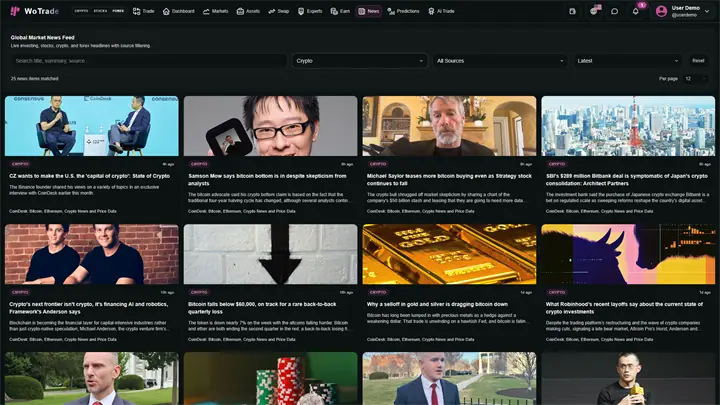Image resolution: width=720 pixels, height=405 pixels.
Task: Open headline 'Michael Saylor teases more bitcoin'
Action: (x=449, y=180)
